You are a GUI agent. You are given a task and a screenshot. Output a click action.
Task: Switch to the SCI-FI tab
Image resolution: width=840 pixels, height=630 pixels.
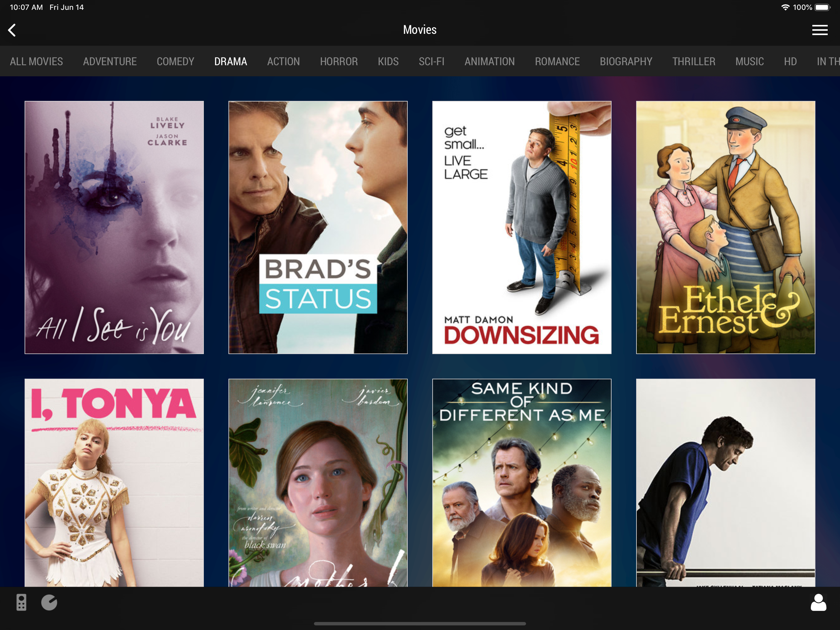pyautogui.click(x=431, y=62)
